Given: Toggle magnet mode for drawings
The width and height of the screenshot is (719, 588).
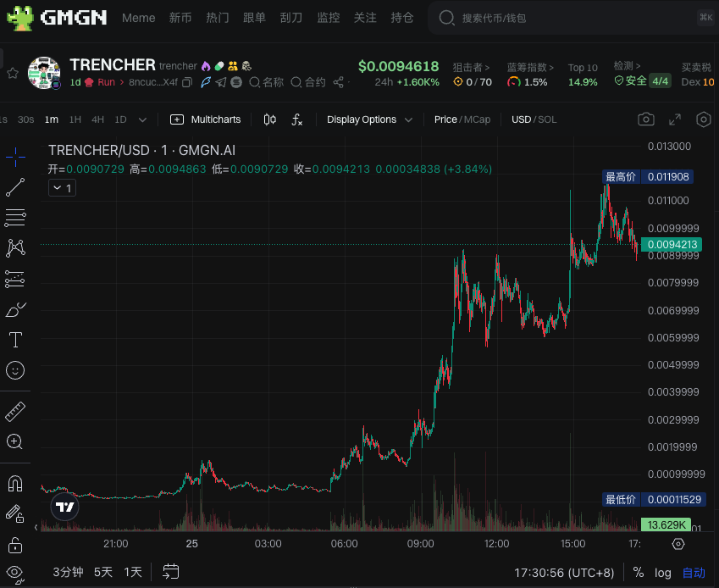Looking at the screenshot, I should (15, 484).
